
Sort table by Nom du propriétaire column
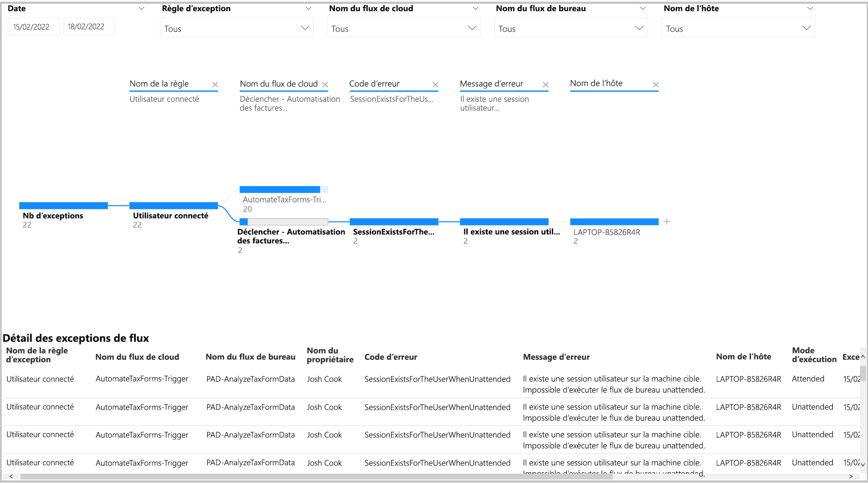pyautogui.click(x=330, y=355)
